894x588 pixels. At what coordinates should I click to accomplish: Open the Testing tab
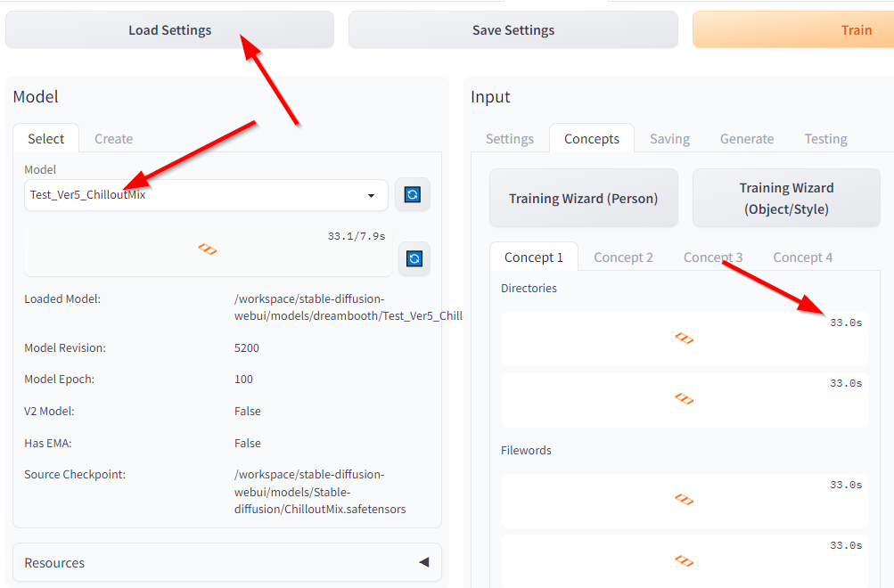click(x=825, y=138)
